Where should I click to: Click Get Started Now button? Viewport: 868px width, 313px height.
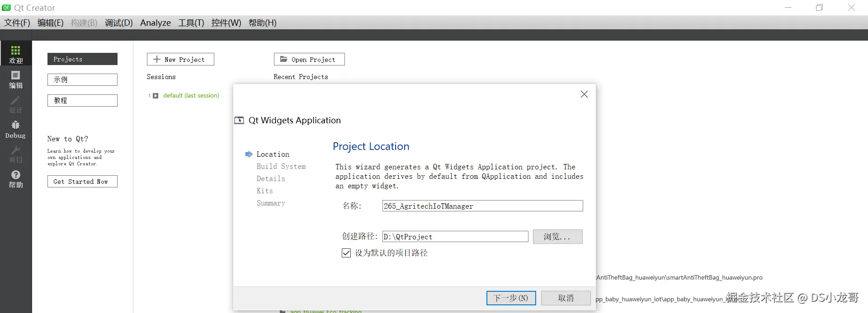pyautogui.click(x=82, y=182)
